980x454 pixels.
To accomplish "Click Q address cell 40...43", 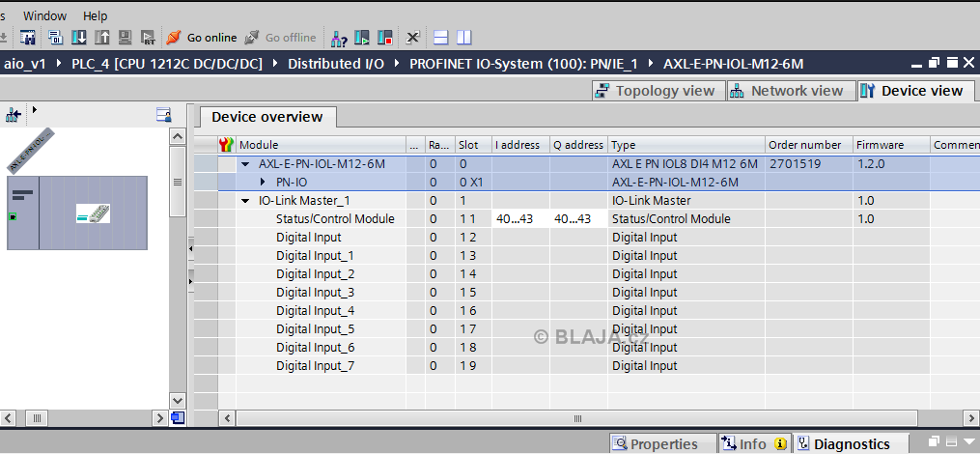I will point(578,219).
